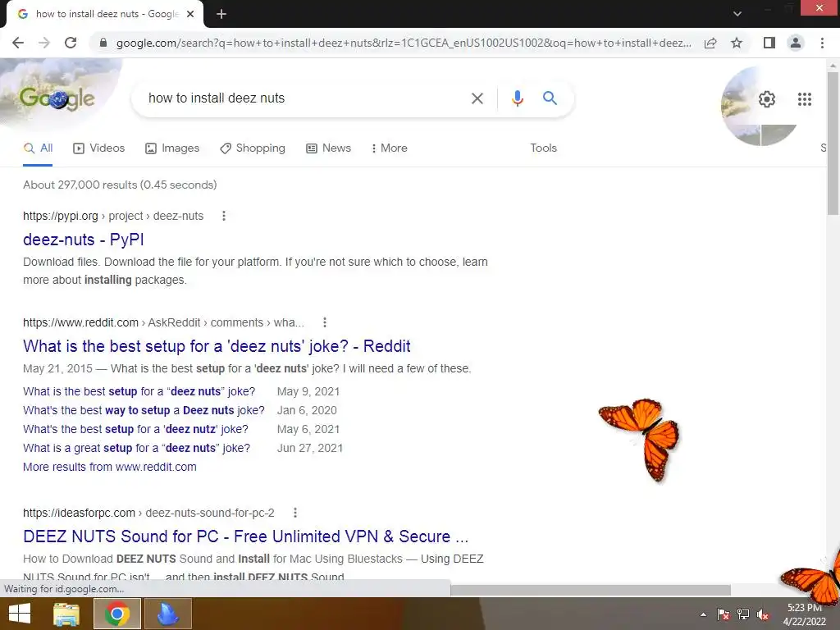Click the pypi.org breadcrumb URL
Screen dimensions: 840x630
pyautogui.click(x=113, y=216)
